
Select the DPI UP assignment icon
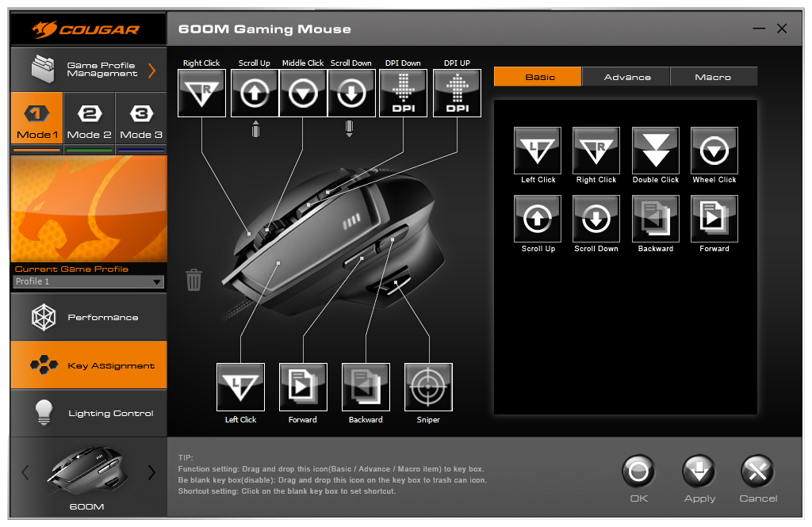pyautogui.click(x=457, y=93)
